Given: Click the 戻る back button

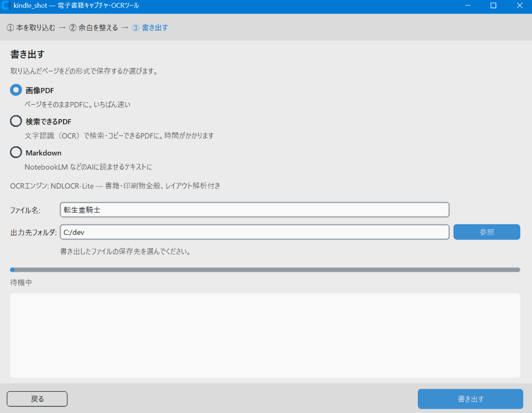Looking at the screenshot, I should pyautogui.click(x=37, y=399).
